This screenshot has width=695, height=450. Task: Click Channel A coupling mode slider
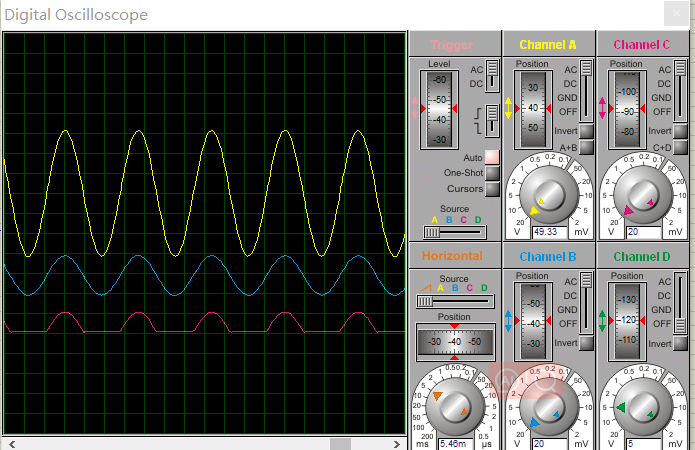click(x=586, y=91)
